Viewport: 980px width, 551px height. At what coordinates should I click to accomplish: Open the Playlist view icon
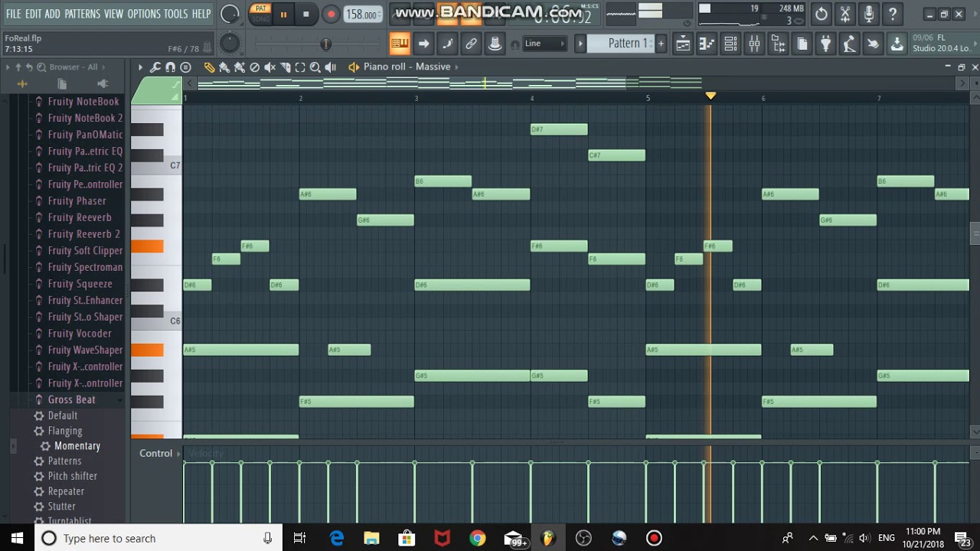click(x=683, y=44)
